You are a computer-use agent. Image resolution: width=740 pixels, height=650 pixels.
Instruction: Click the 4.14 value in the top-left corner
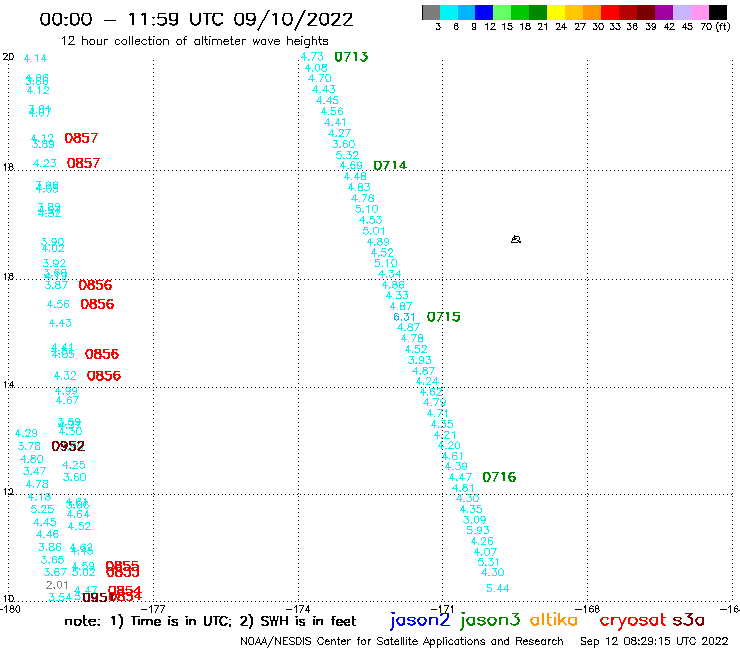pos(35,58)
